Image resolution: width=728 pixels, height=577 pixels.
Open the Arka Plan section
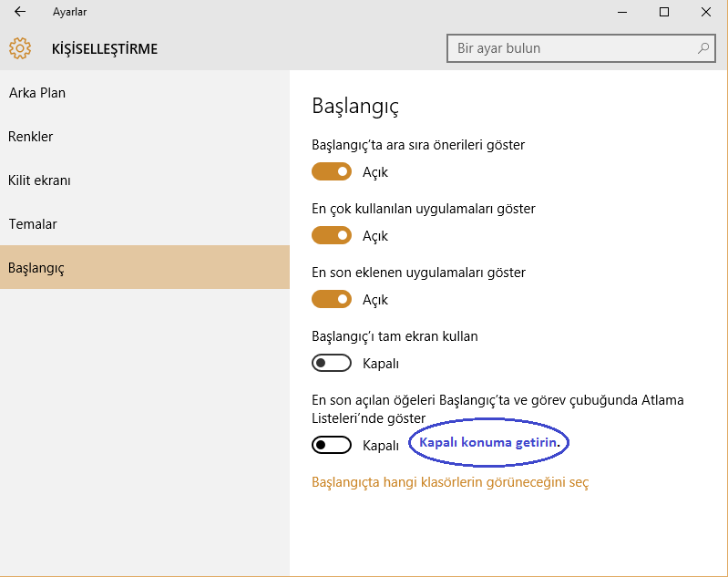tap(37, 93)
